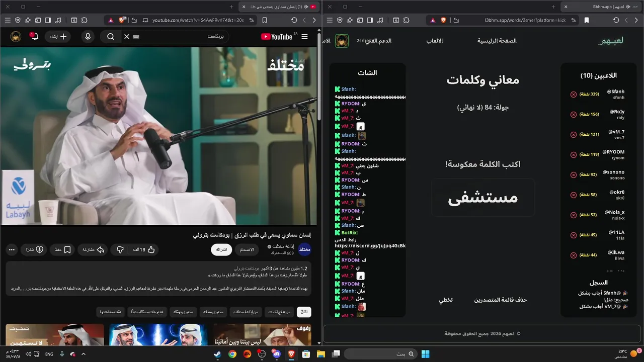Toggle sidebar panel in left browser
The image size is (644, 362).
[x=48, y=20]
